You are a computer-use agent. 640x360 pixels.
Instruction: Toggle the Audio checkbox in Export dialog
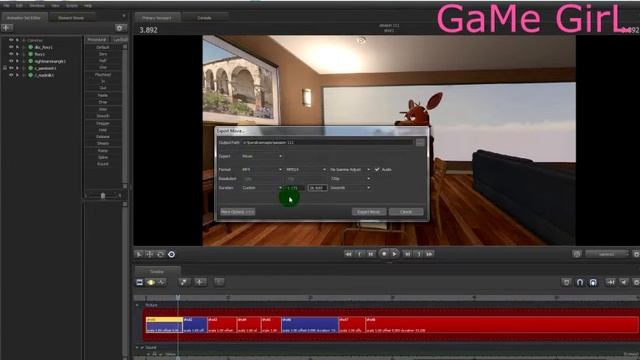377,169
